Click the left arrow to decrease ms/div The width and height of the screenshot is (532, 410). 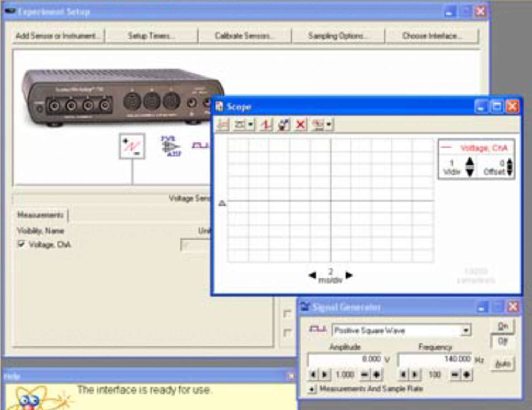tap(312, 275)
